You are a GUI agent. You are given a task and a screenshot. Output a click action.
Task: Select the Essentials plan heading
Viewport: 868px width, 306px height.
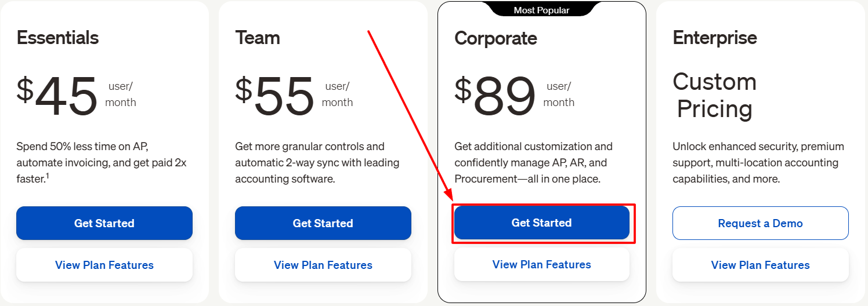[x=57, y=38]
